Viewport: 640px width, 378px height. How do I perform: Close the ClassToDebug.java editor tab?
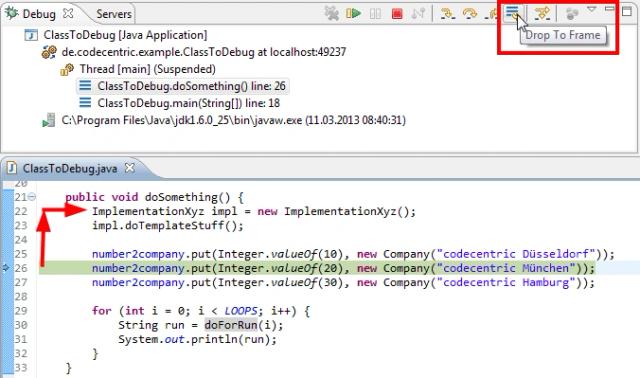129,168
